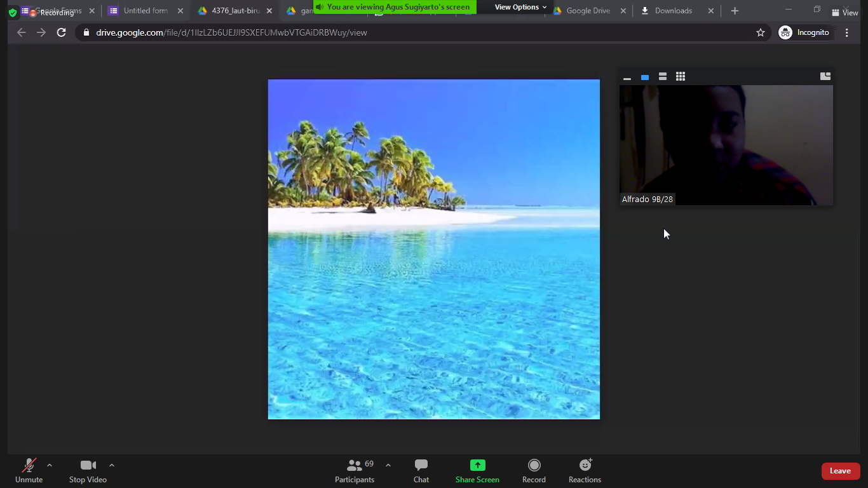Open the Reactions menu
Viewport: 868px width, 488px height.
click(585, 471)
